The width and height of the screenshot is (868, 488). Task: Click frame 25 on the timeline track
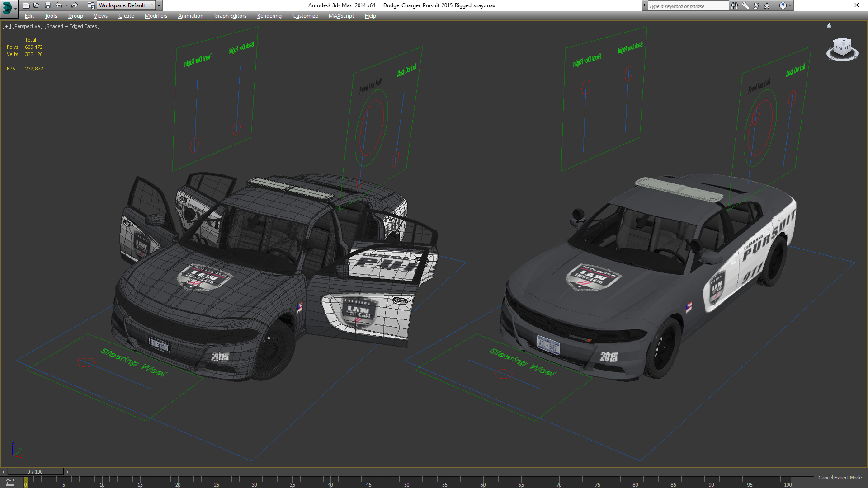216,482
